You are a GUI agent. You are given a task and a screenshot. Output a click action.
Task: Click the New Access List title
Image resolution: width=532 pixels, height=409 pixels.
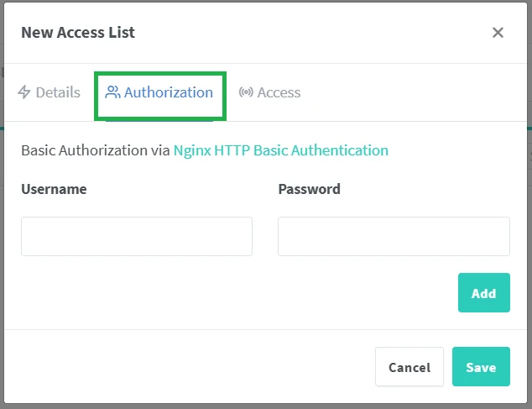pyautogui.click(x=78, y=33)
